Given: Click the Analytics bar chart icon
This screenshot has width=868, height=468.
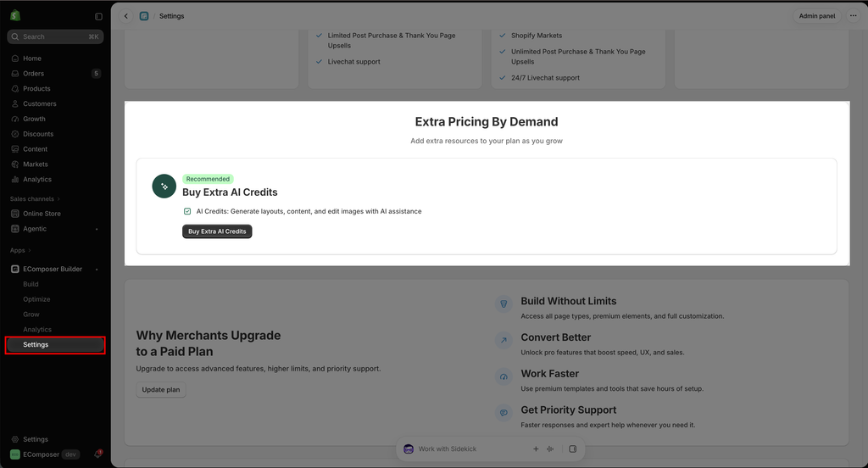Looking at the screenshot, I should click(15, 180).
